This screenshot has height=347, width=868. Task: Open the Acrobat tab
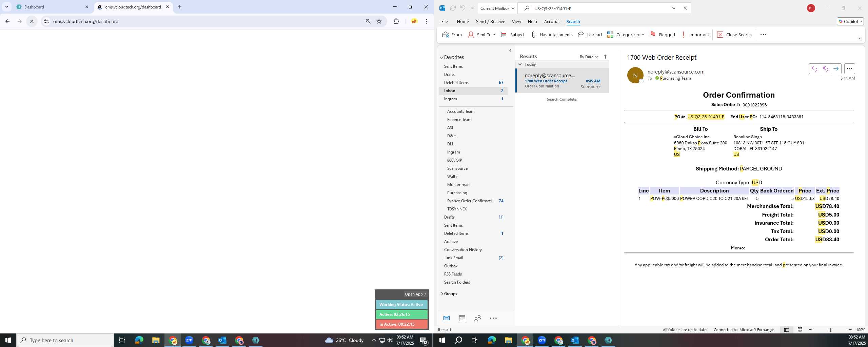(552, 21)
